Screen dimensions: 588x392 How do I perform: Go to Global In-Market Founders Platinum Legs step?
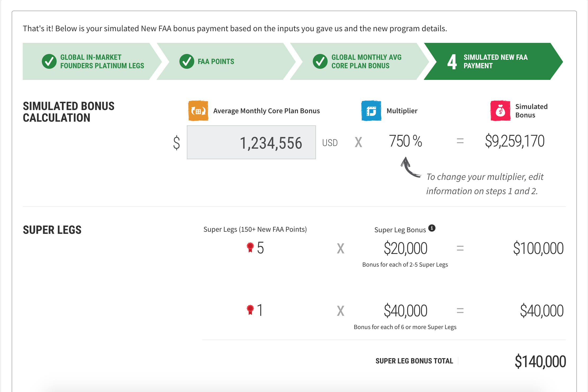(x=102, y=61)
